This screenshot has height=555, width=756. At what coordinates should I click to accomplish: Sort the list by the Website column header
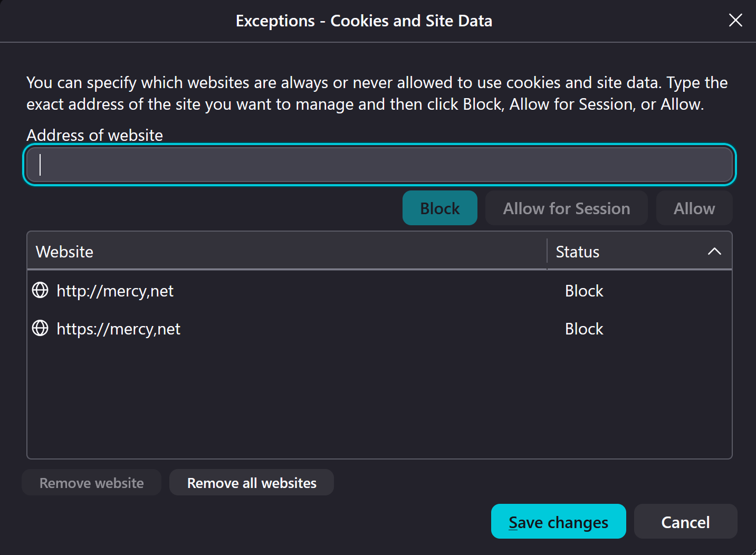point(287,252)
